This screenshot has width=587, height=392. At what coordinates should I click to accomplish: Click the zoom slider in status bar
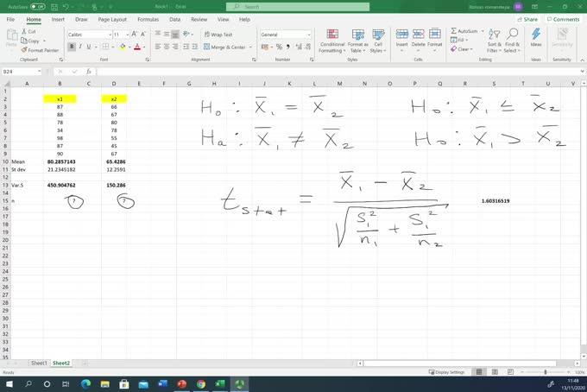point(548,371)
